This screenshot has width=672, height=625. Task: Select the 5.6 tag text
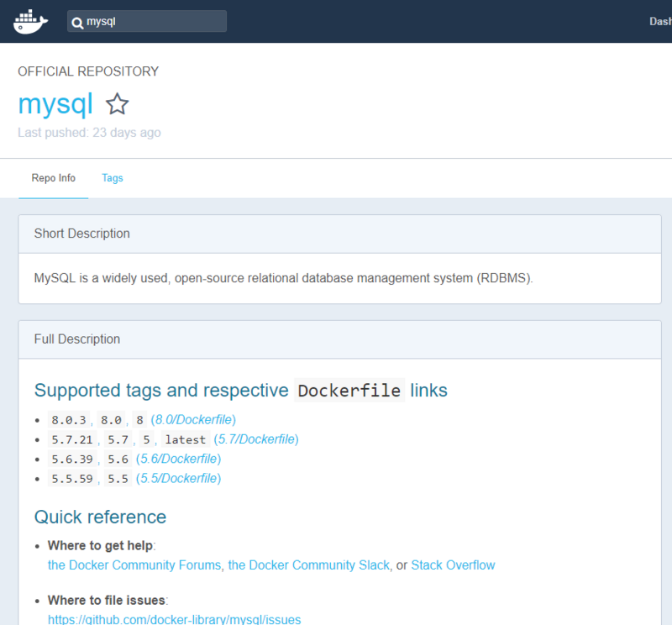(118, 460)
